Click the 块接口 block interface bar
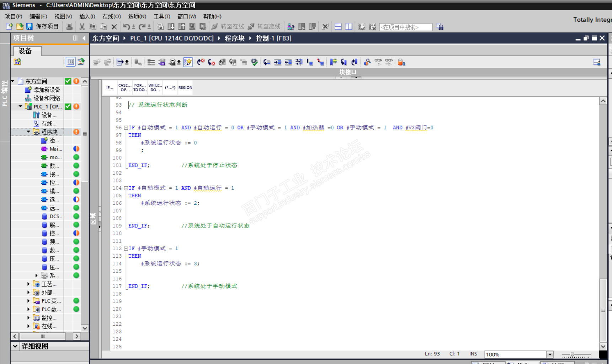Screen dimensions: 612x364 (x=348, y=72)
